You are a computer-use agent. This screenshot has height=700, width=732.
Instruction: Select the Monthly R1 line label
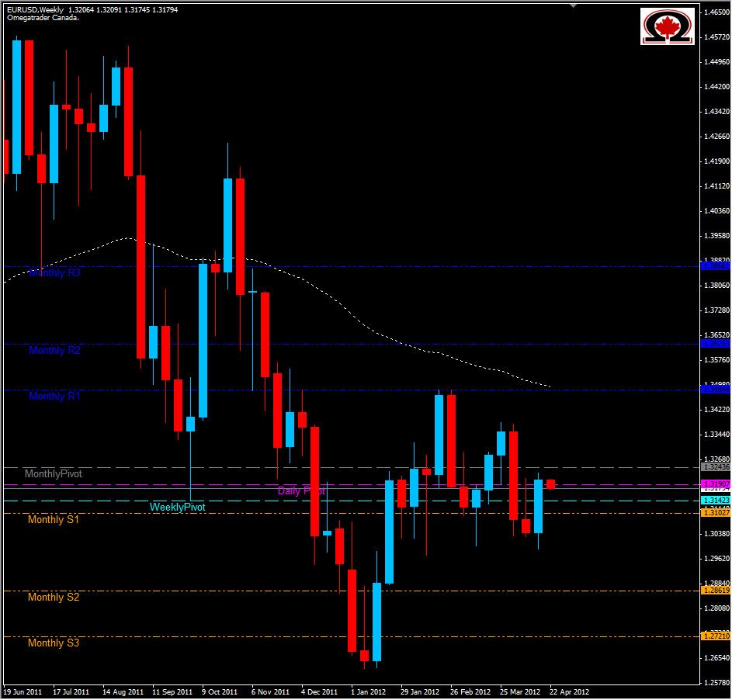(x=54, y=397)
